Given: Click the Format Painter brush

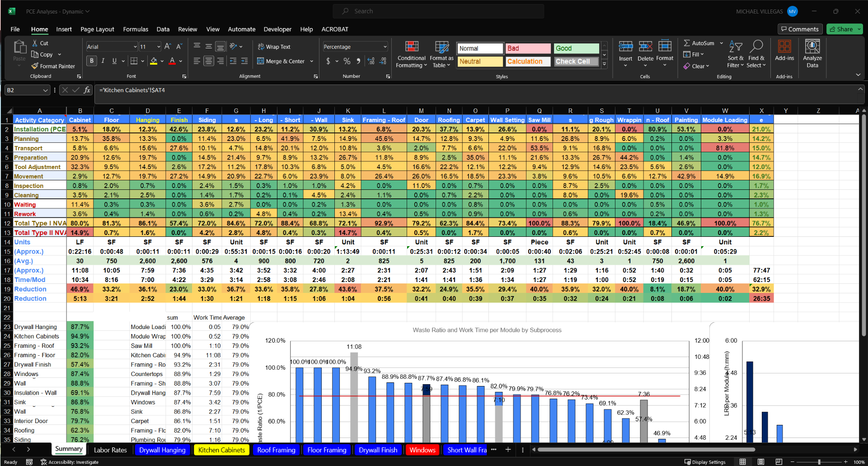Looking at the screenshot, I should point(35,66).
